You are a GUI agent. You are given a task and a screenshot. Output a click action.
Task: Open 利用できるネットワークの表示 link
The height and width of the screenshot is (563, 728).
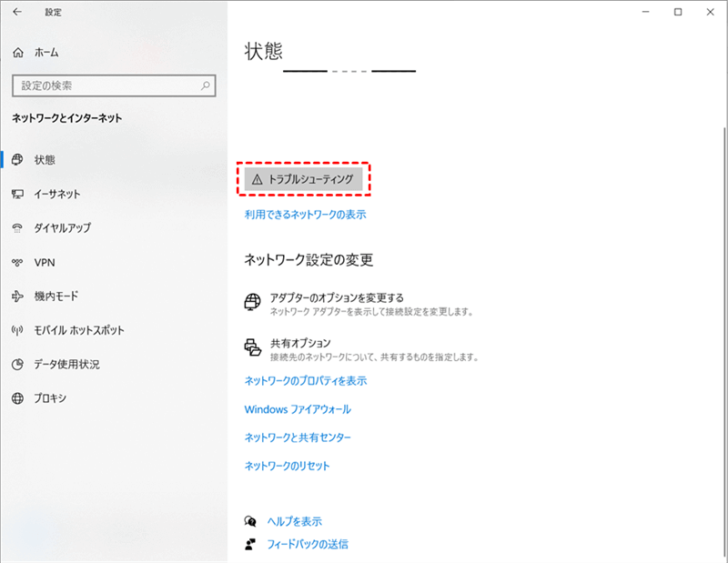click(x=305, y=215)
